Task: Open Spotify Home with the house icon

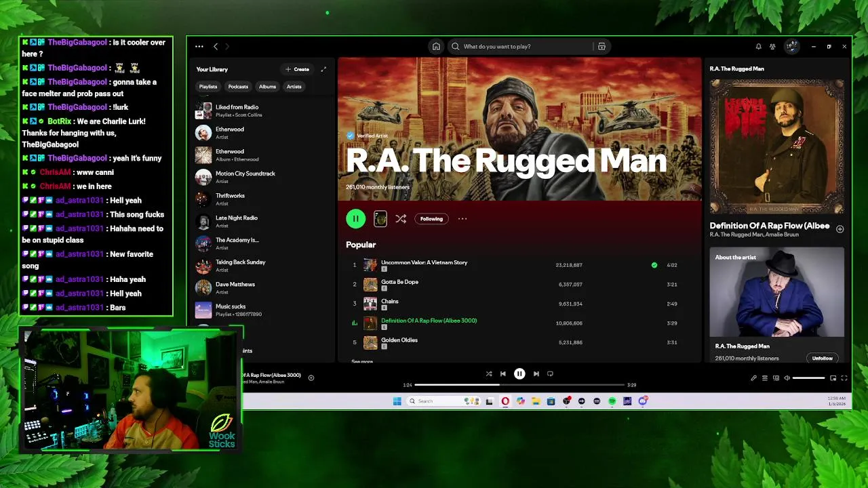Action: click(436, 47)
